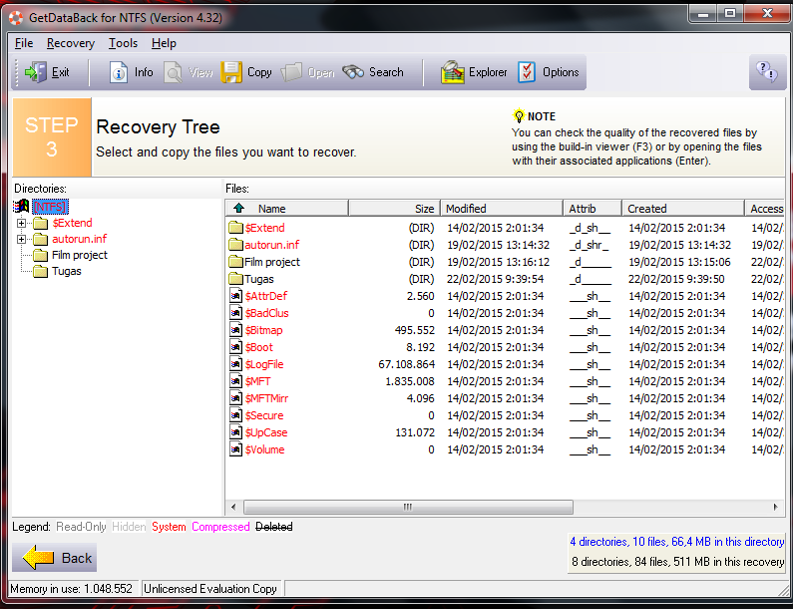The width and height of the screenshot is (793, 609).
Task: Click the $AttrDef file icon
Action: tap(236, 296)
